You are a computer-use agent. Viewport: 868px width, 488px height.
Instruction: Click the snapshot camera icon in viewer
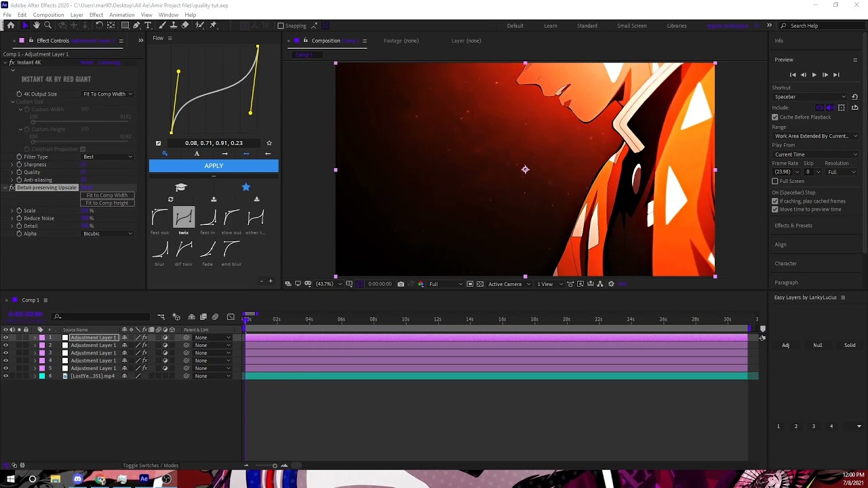[401, 284]
